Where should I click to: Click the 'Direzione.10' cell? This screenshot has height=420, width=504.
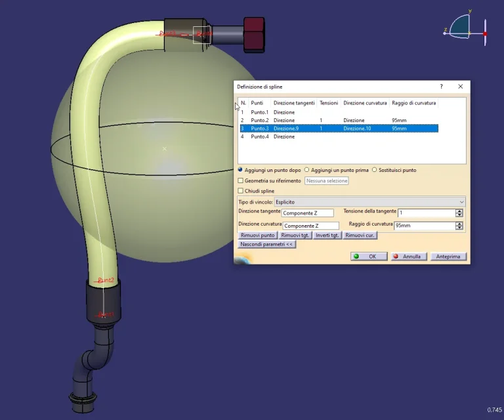pos(357,128)
